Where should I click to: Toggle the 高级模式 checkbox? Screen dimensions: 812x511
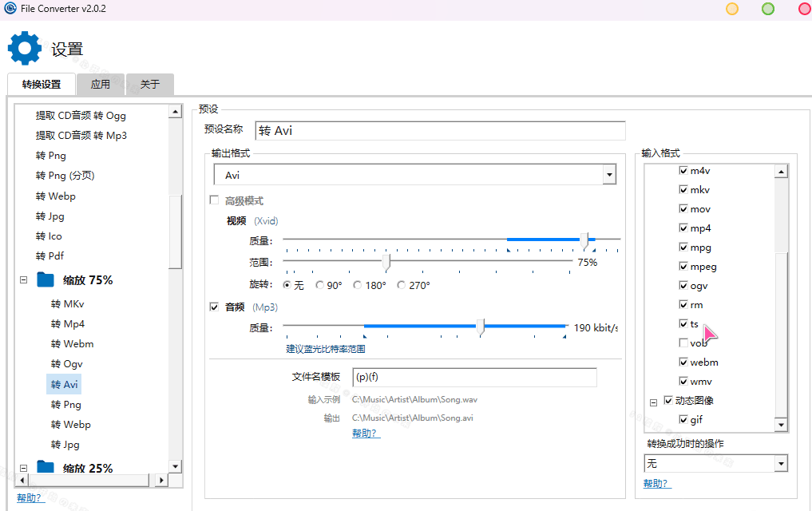214,200
